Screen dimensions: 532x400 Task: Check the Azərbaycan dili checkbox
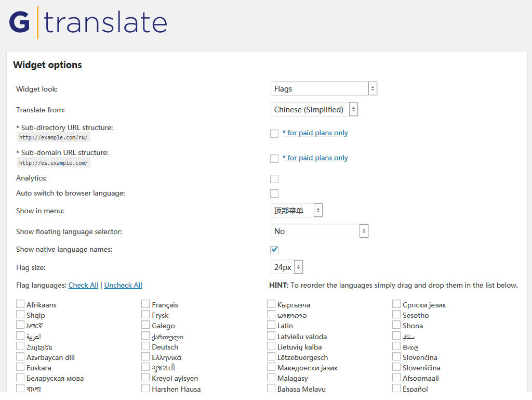(20, 356)
